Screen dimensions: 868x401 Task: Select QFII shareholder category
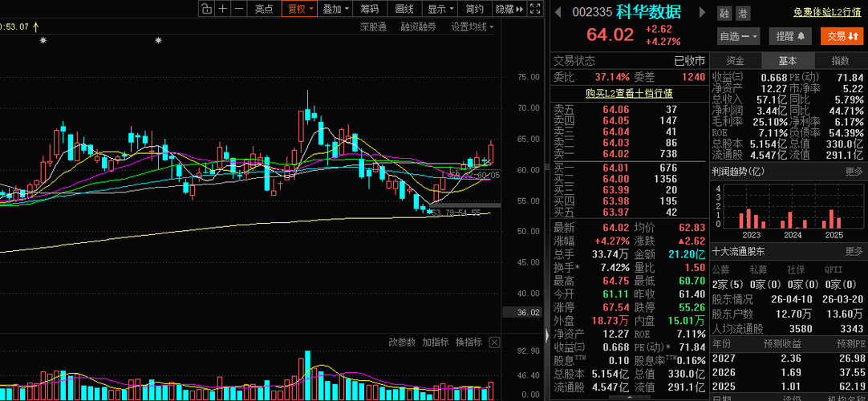click(x=835, y=270)
